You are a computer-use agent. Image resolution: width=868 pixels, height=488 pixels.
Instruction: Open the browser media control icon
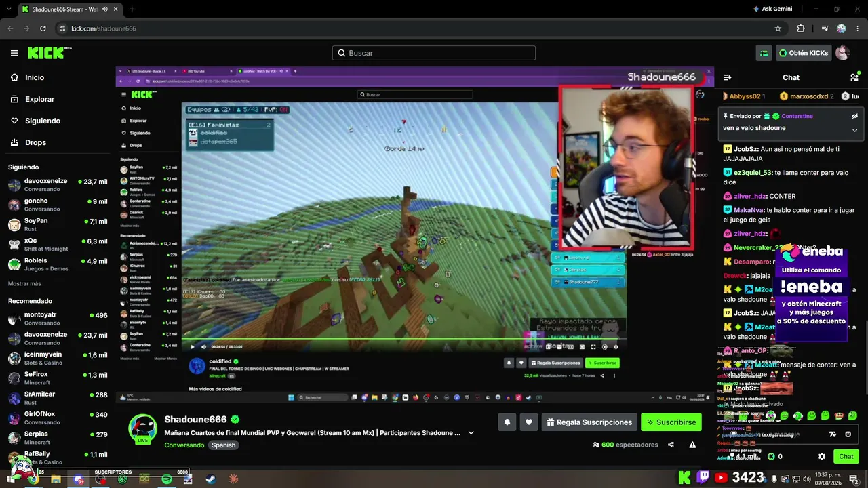(825, 28)
